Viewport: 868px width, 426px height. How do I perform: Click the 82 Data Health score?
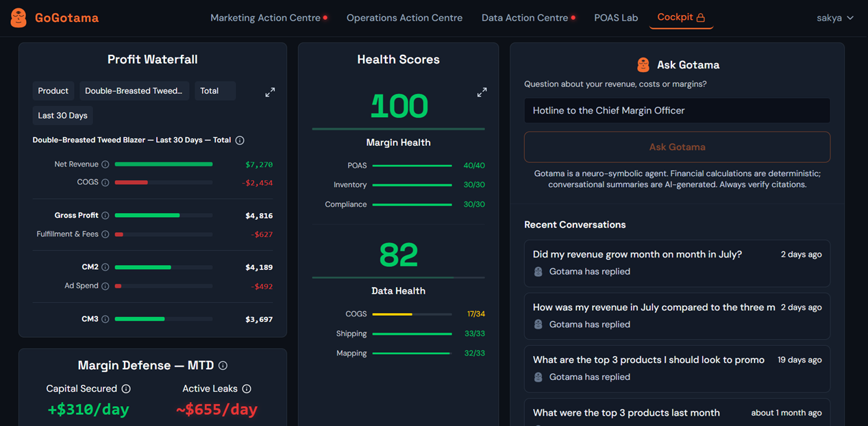[399, 255]
